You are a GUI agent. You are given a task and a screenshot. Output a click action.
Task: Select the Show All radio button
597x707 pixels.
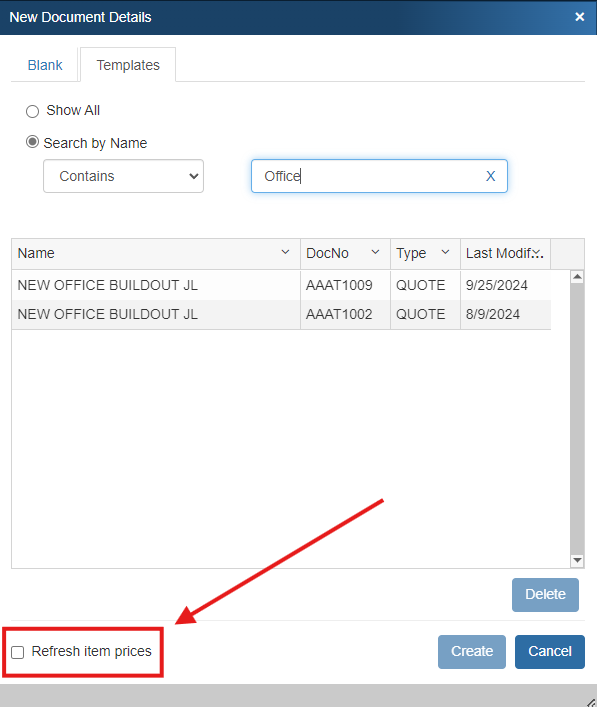[32, 111]
